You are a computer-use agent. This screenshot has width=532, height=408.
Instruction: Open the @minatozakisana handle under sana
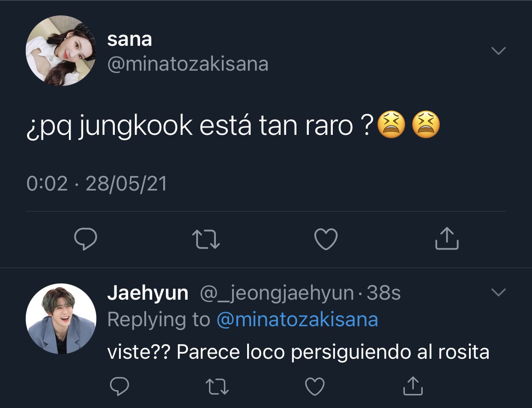coord(188,64)
